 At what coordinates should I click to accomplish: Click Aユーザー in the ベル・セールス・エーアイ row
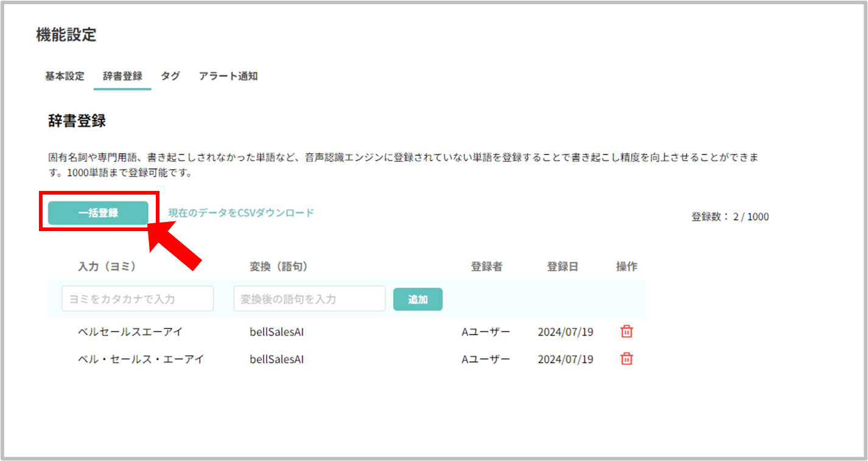486,359
